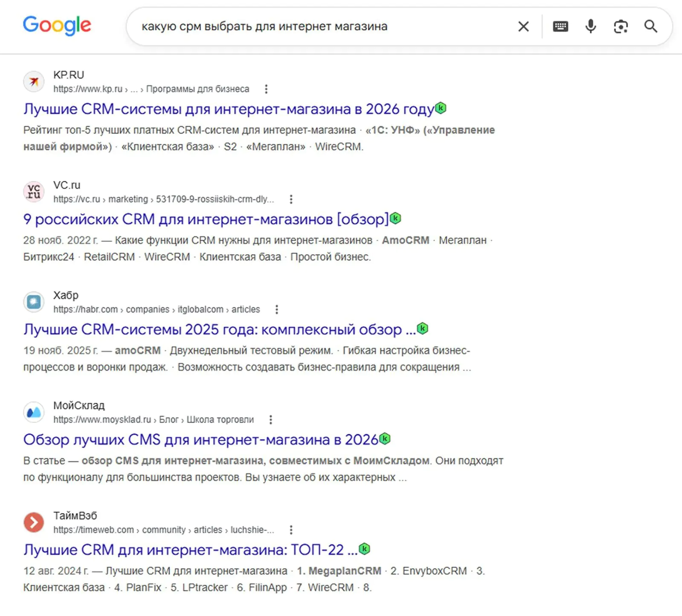The image size is (682, 616).
Task: Open 'Лучшие CRM-системы 2025 года: комплексный обзор' result
Action: (x=219, y=329)
